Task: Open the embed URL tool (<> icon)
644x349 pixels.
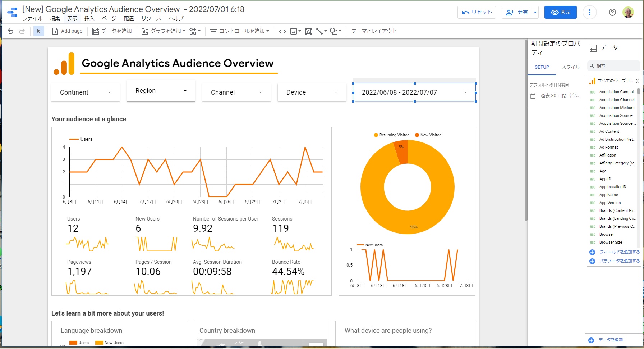Action: tap(282, 31)
